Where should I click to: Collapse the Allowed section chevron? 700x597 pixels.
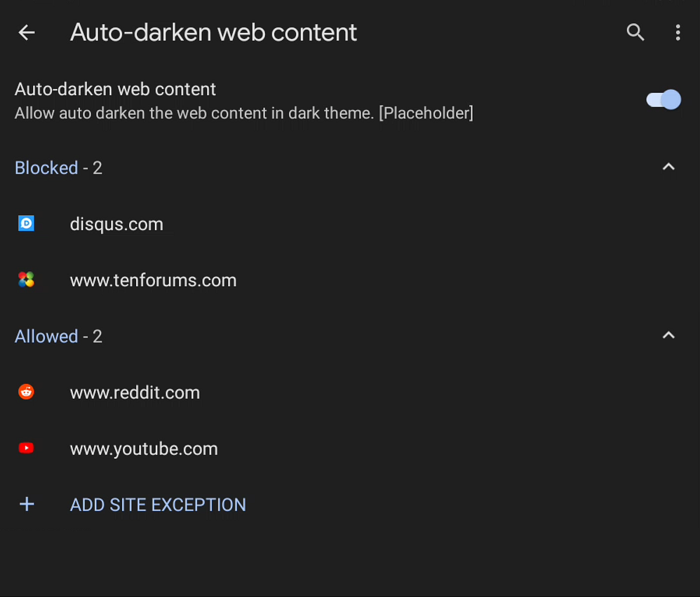(668, 336)
